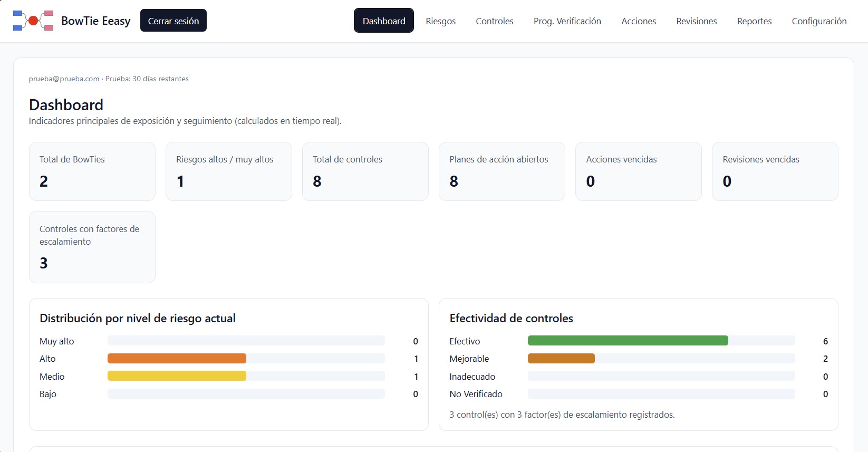Click the 'Mejorable' label
This screenshot has width=868, height=452.
pyautogui.click(x=469, y=359)
